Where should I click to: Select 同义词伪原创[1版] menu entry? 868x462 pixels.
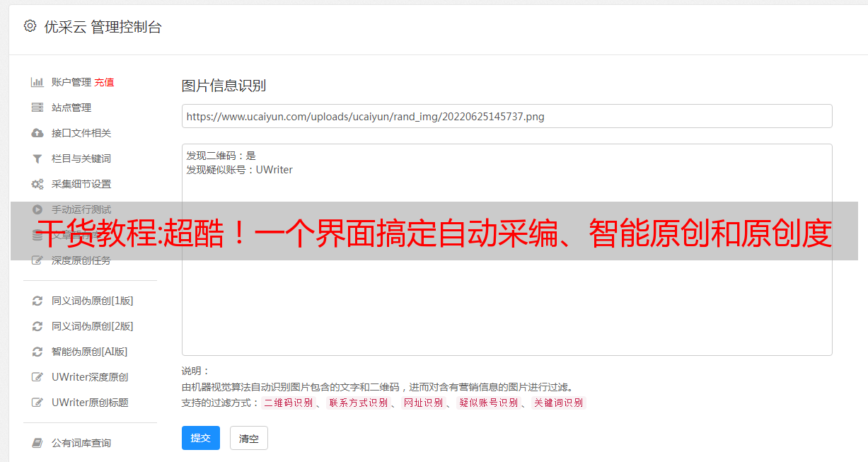[93, 301]
